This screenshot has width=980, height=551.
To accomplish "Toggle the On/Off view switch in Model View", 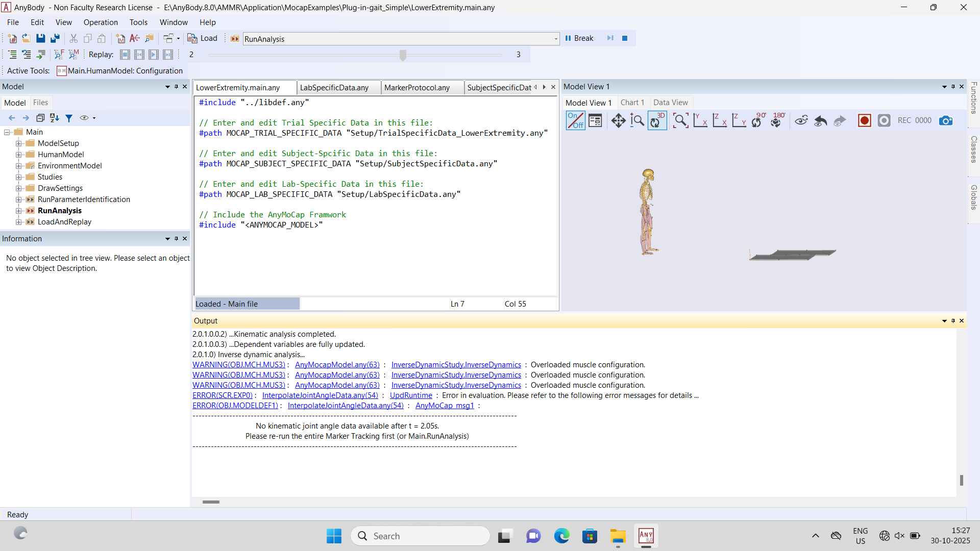I will [575, 120].
